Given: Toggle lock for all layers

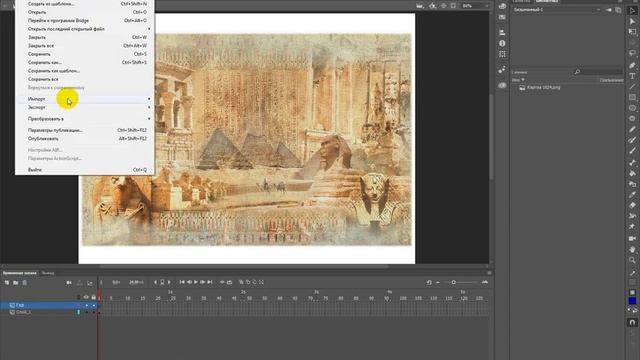Looking at the screenshot, I should 93,297.
